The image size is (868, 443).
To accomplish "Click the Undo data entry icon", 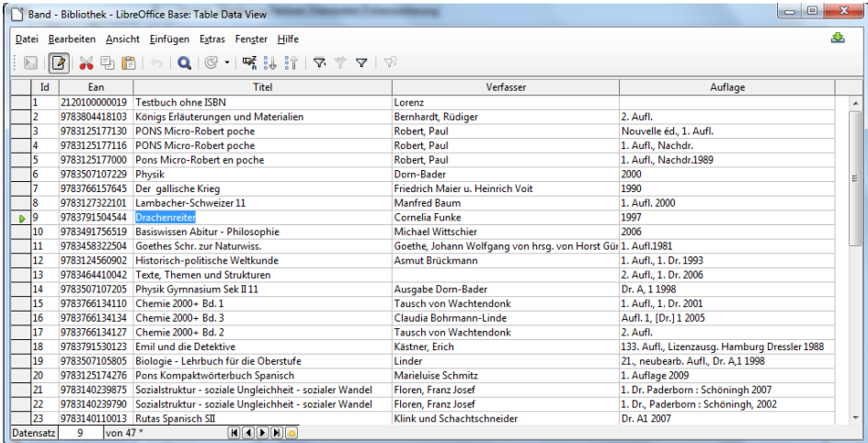I will coord(156,63).
